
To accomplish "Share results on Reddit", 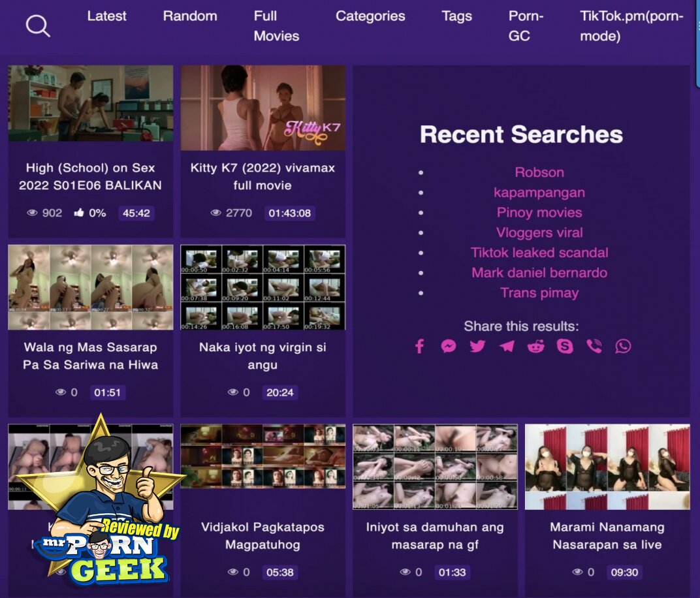I will [536, 346].
